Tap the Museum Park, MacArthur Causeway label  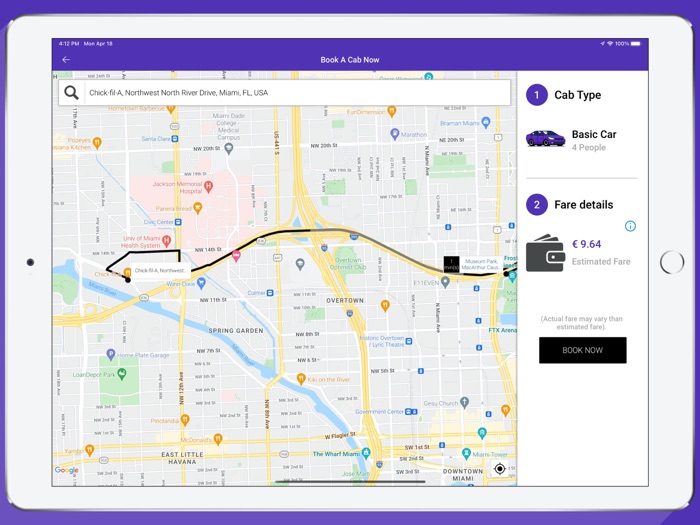tap(480, 264)
